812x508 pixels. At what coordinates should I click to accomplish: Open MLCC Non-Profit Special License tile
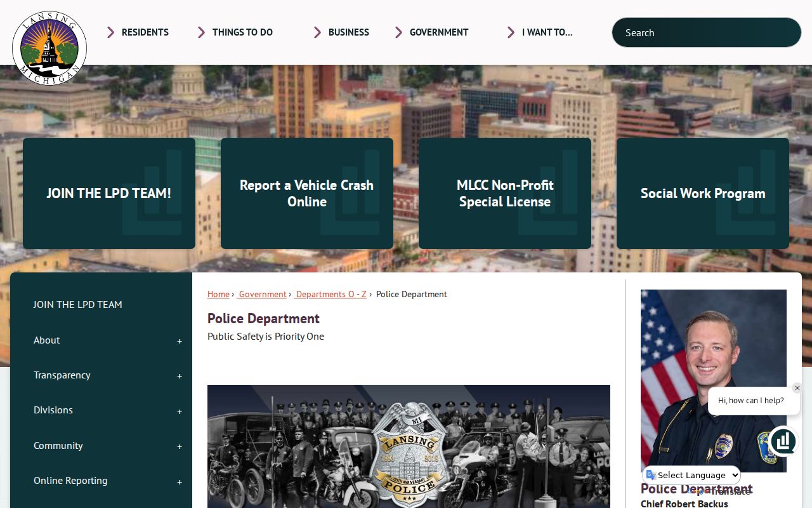pyautogui.click(x=505, y=193)
